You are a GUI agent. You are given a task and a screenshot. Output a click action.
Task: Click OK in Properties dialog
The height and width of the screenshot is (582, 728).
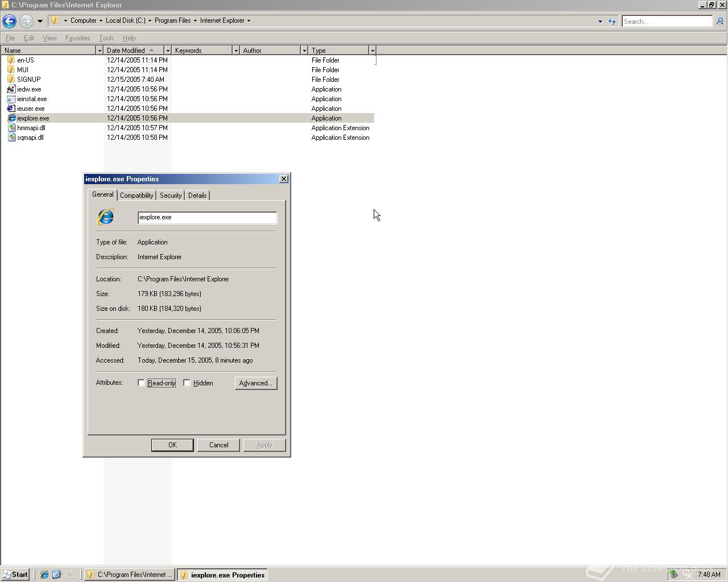click(x=172, y=445)
